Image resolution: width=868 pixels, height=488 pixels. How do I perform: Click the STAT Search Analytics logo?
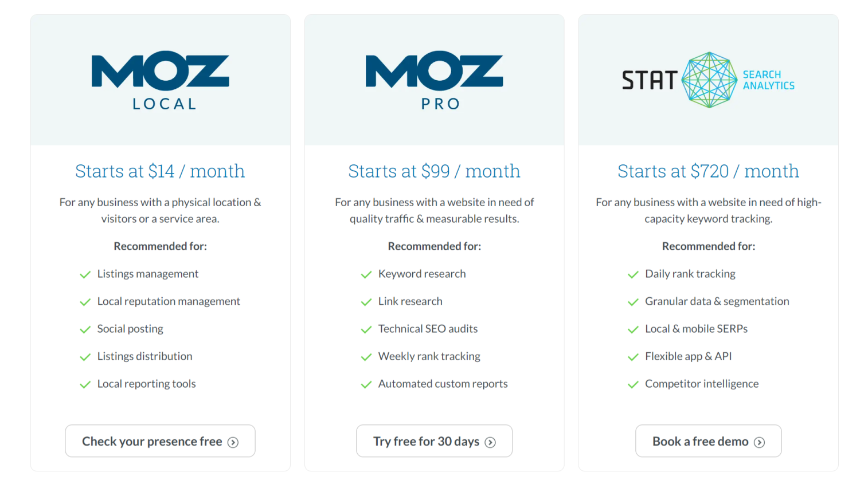tap(708, 80)
